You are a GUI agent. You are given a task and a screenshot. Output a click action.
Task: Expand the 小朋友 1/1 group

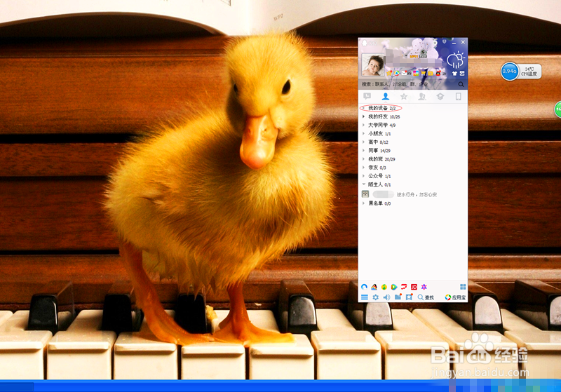pos(413,133)
